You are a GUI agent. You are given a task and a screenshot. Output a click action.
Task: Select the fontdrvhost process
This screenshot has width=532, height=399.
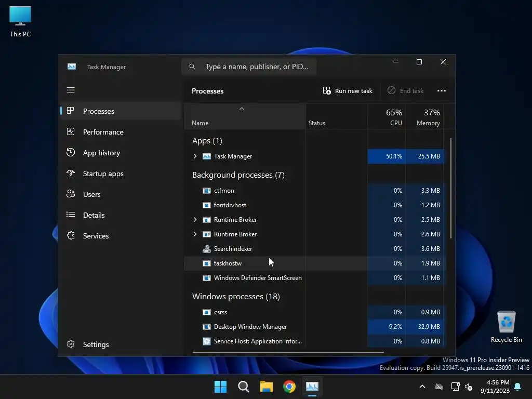[x=314, y=205]
